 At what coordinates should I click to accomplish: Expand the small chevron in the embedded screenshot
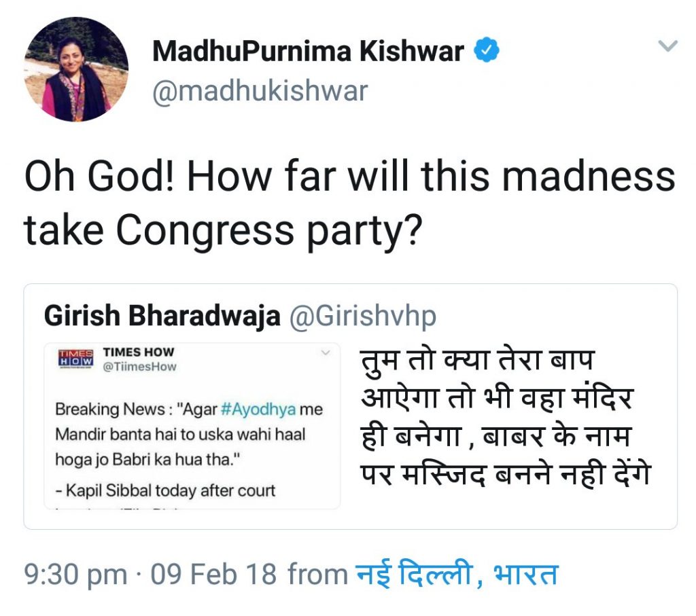[326, 353]
